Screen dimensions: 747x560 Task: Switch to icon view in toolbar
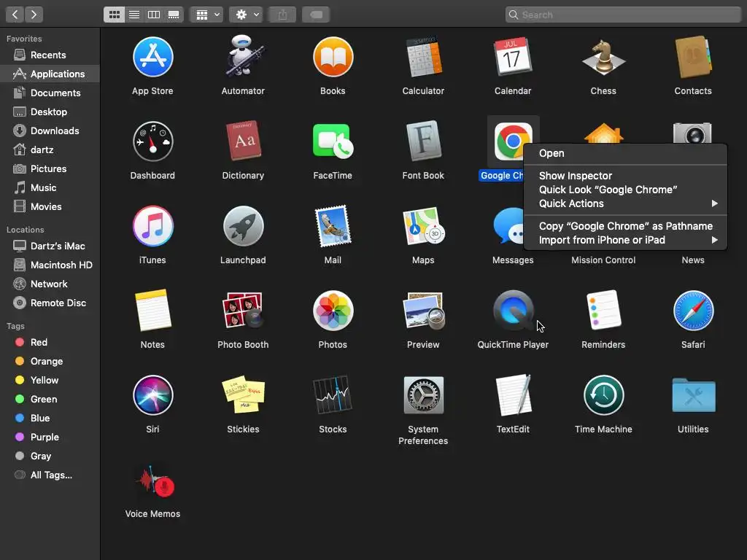[115, 15]
